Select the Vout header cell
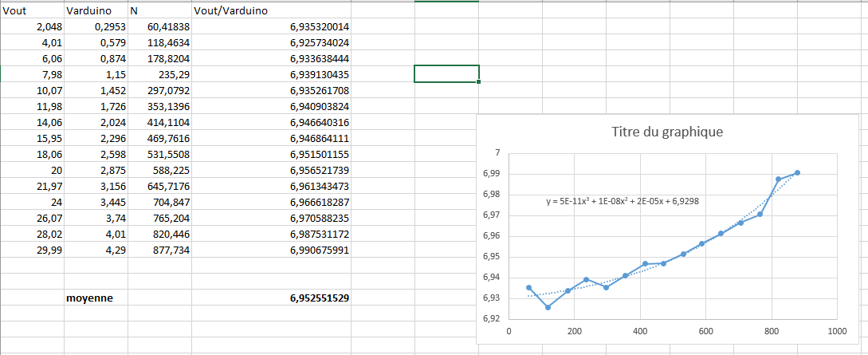Image resolution: width=868 pixels, height=355 pixels. (x=32, y=10)
